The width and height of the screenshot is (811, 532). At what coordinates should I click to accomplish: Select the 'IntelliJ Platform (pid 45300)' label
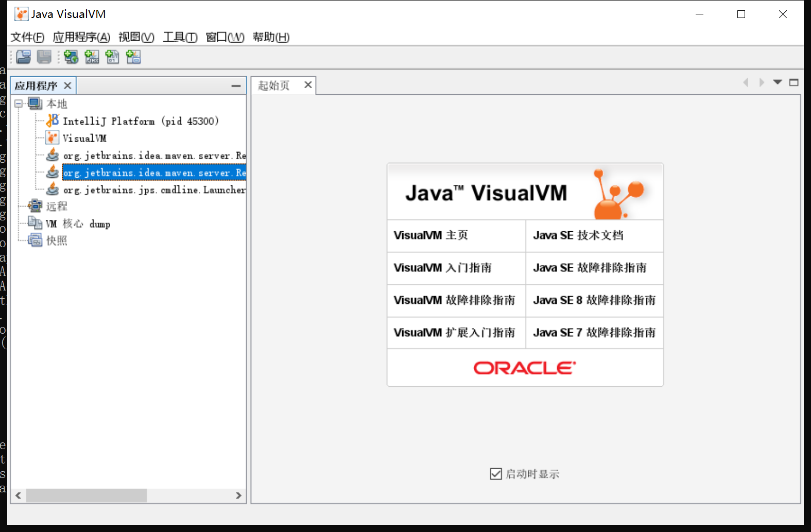pyautogui.click(x=141, y=121)
